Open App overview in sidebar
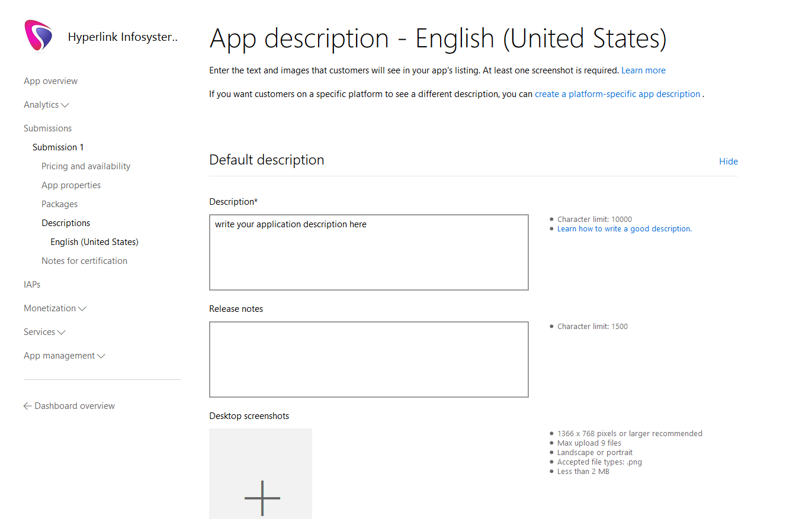This screenshot has width=812, height=519. point(50,81)
